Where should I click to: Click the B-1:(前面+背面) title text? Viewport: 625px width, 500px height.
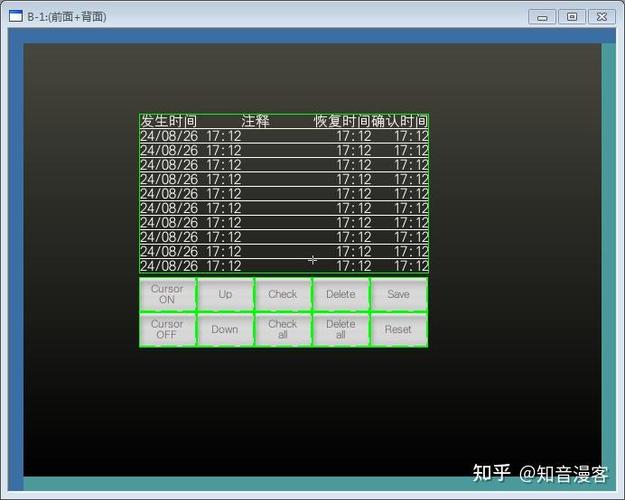67,17
